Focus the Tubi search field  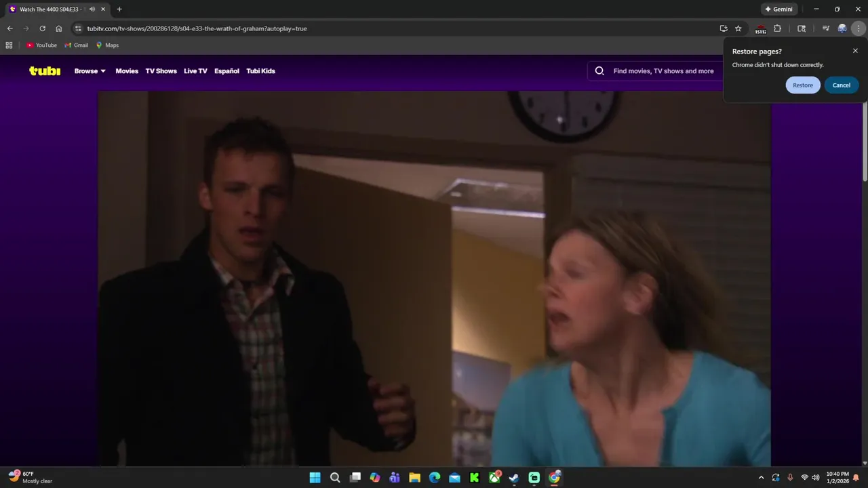point(663,71)
